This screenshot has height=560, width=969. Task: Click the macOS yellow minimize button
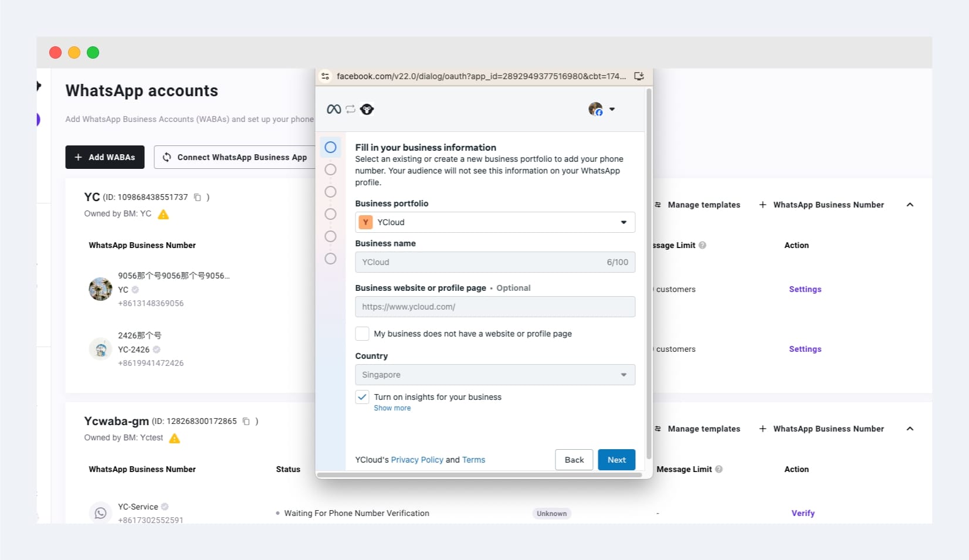coord(74,53)
